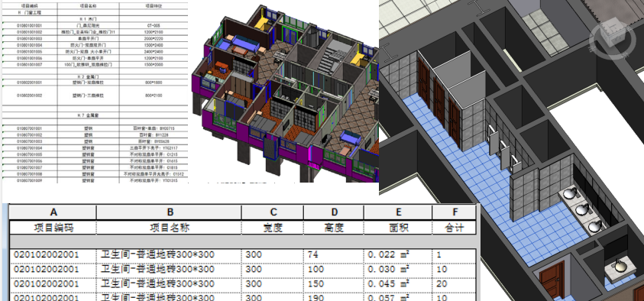Click code 010801001007 in the door schedule
Screen dimensions: 644x301
coord(30,65)
